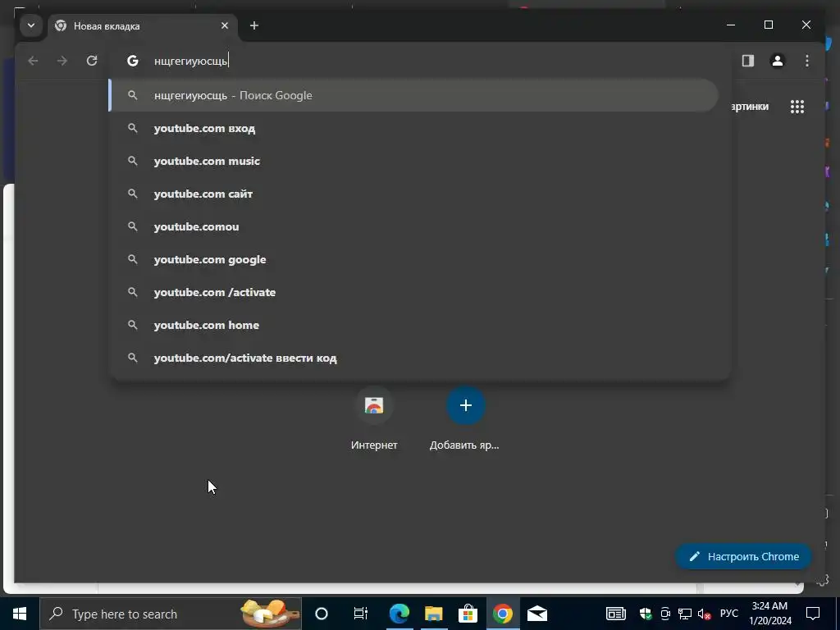
Task: Open network status tray icon
Action: (x=685, y=614)
